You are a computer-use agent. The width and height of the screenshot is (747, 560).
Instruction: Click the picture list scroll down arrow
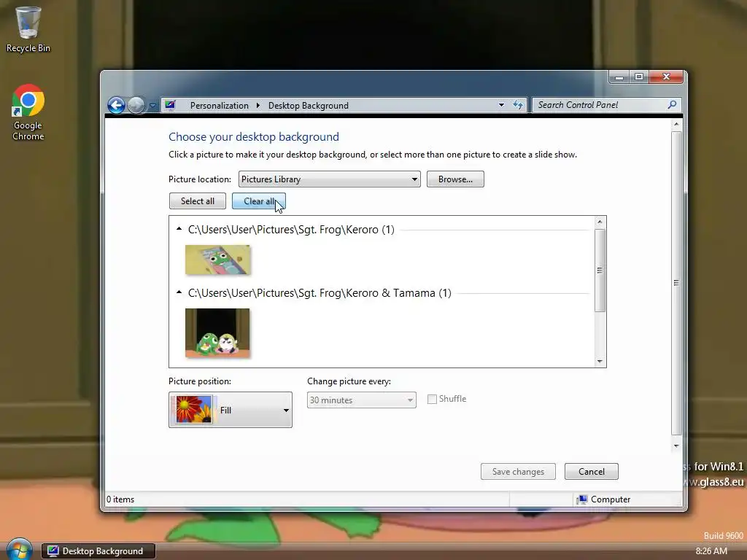(600, 362)
